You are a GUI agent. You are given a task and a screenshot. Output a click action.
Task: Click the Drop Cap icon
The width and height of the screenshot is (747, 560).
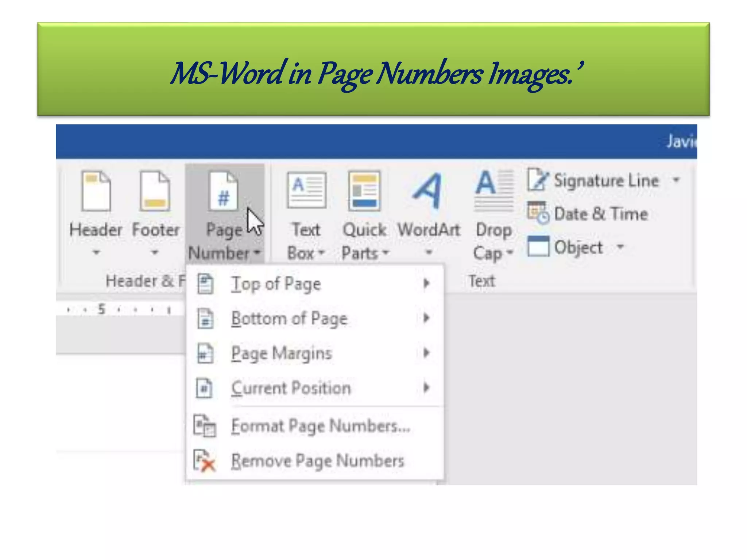tap(494, 191)
